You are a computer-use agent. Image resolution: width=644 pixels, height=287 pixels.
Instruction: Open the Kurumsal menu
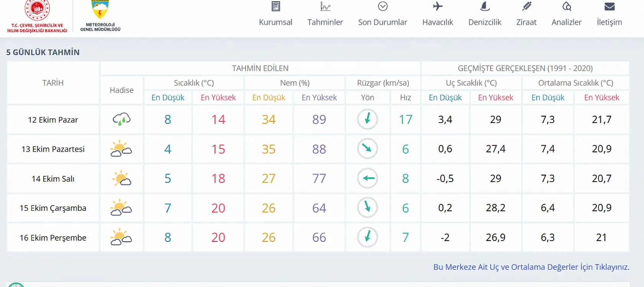pyautogui.click(x=275, y=22)
